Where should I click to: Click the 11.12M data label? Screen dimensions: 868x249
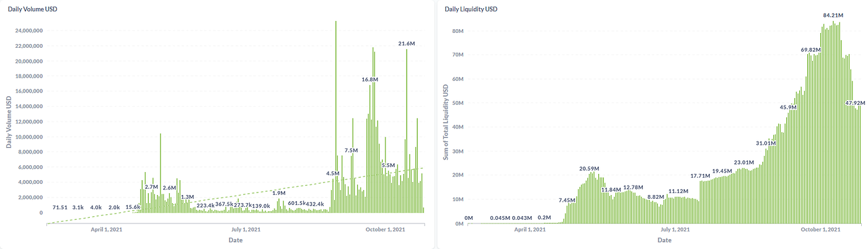click(678, 191)
